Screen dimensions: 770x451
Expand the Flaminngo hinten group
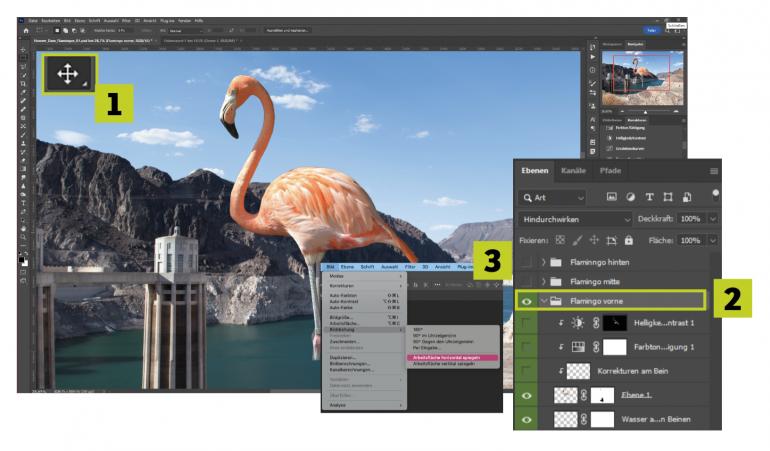(544, 262)
